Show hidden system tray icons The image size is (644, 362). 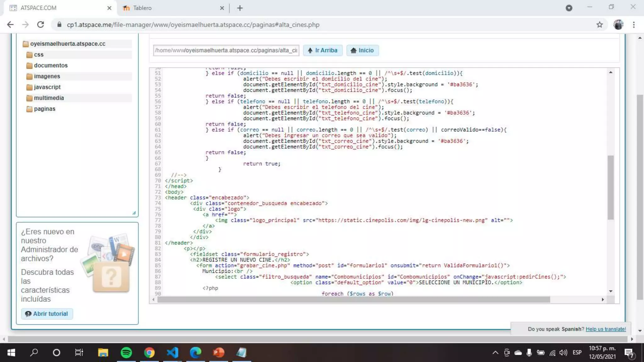tap(495, 353)
